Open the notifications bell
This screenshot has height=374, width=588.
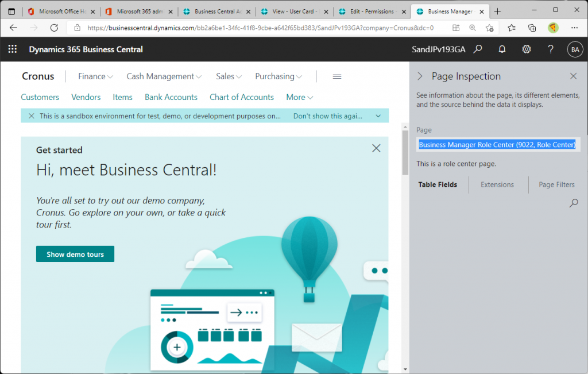pos(502,49)
